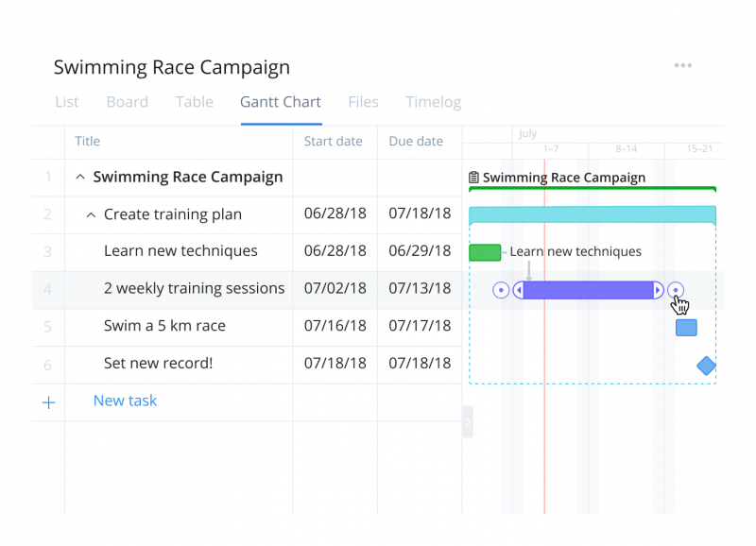Image resolution: width=756 pixels, height=546 pixels.
Task: Select the Set new record milestone diamond
Action: click(706, 366)
